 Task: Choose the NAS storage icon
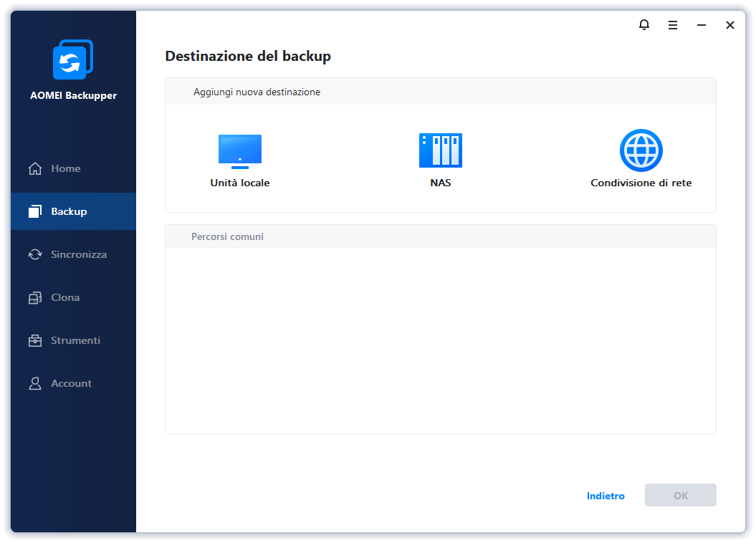tap(440, 150)
